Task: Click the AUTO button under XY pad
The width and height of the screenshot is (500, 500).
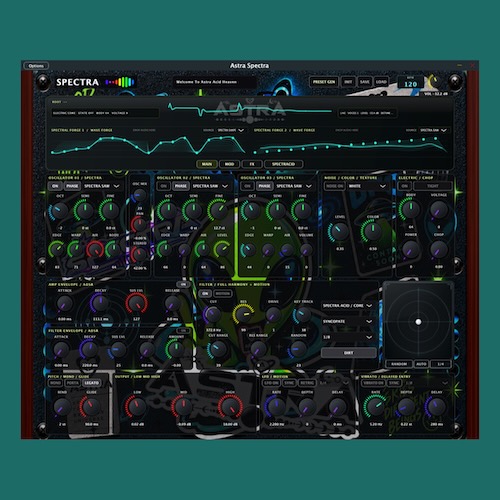Action: point(421,364)
